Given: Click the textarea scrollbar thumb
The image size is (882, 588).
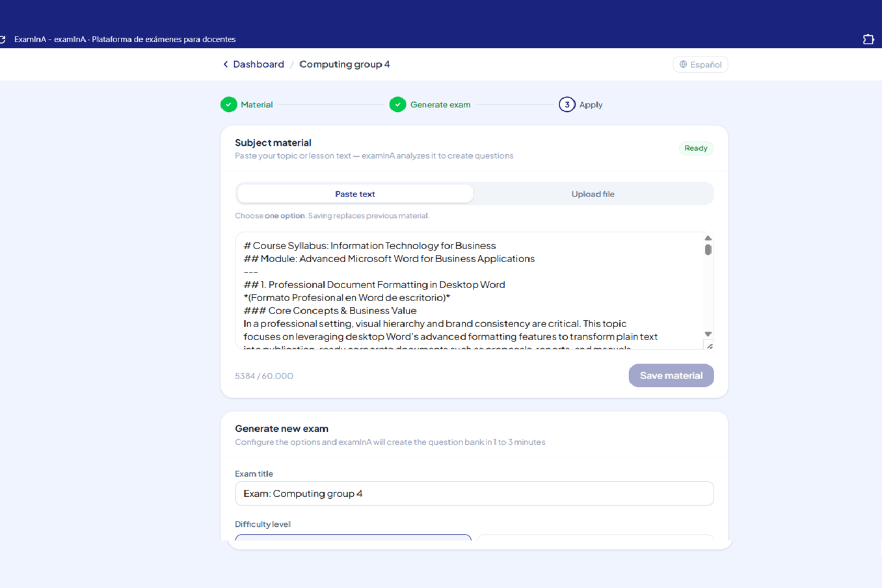Looking at the screenshot, I should click(x=708, y=250).
